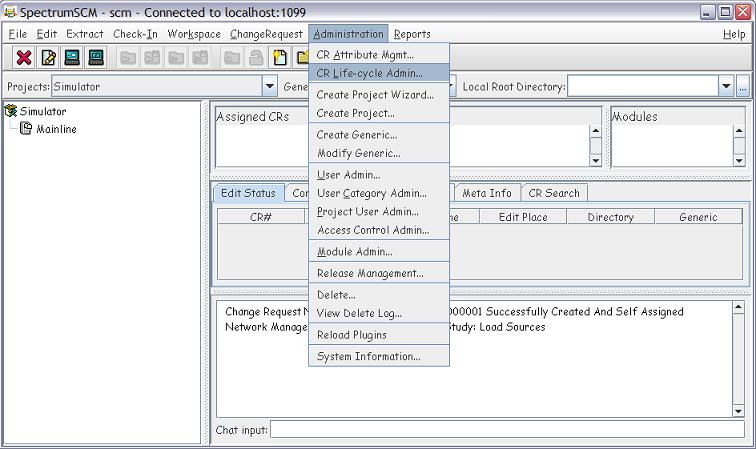Open Module Admin... menu item
Viewport: 756px width, 449px height.
[x=379, y=252]
